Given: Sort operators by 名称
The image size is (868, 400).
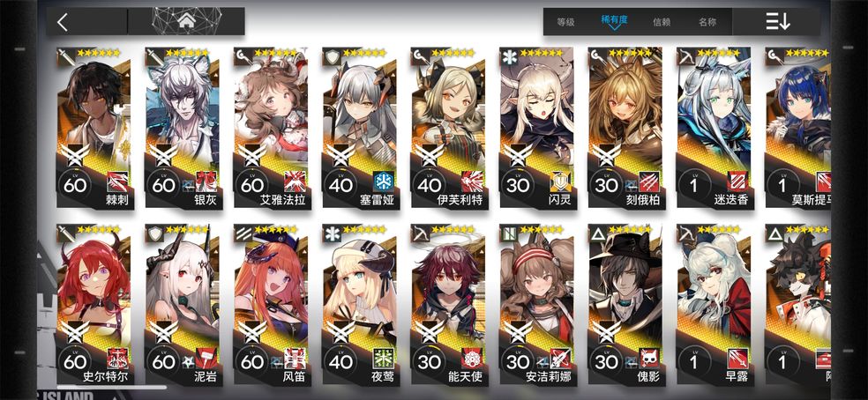Looking at the screenshot, I should (707, 22).
